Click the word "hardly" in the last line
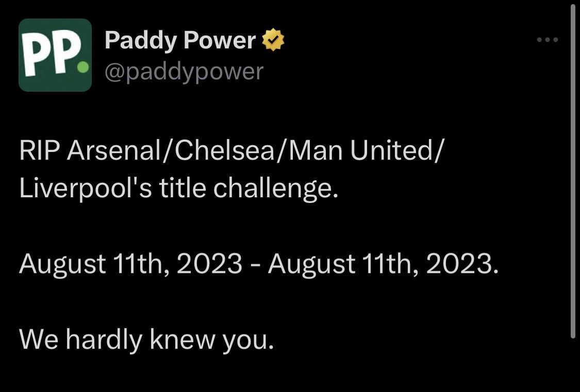Image resolution: width=580 pixels, height=392 pixels. coord(104,339)
